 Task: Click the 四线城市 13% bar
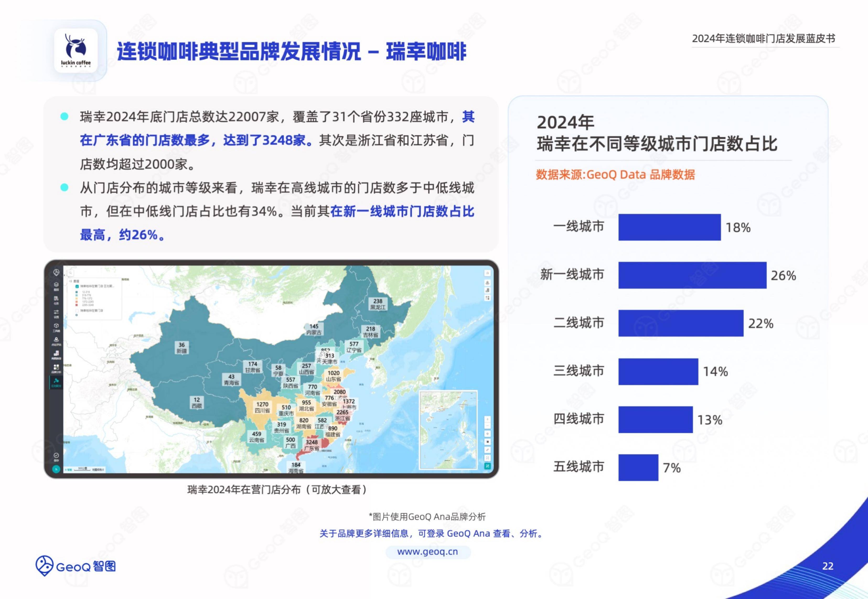coord(656,420)
